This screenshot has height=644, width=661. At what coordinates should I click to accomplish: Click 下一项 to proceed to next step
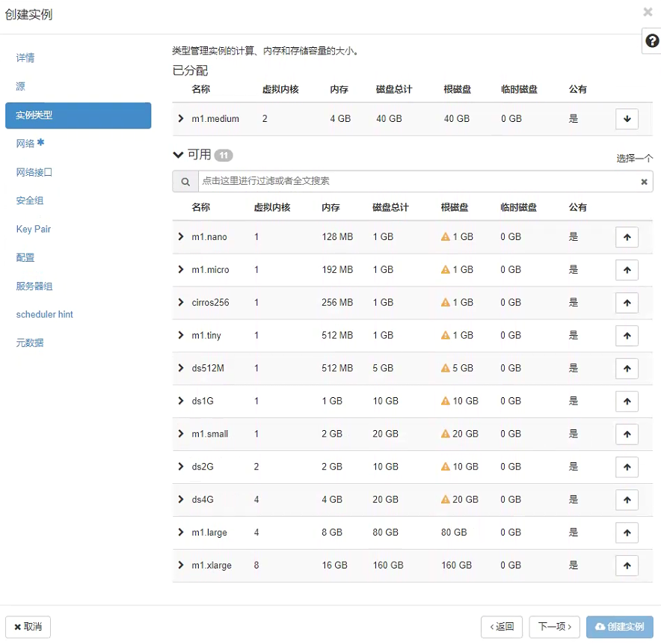coord(554,627)
